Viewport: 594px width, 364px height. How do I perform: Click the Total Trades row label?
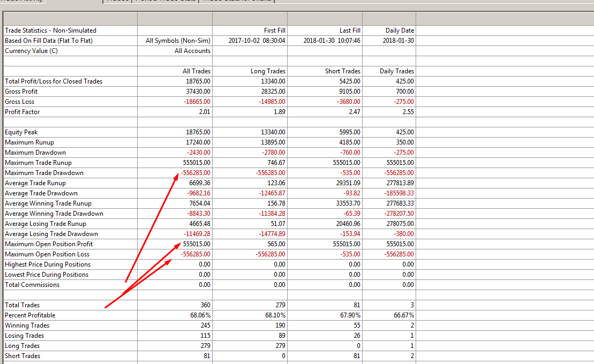click(22, 305)
